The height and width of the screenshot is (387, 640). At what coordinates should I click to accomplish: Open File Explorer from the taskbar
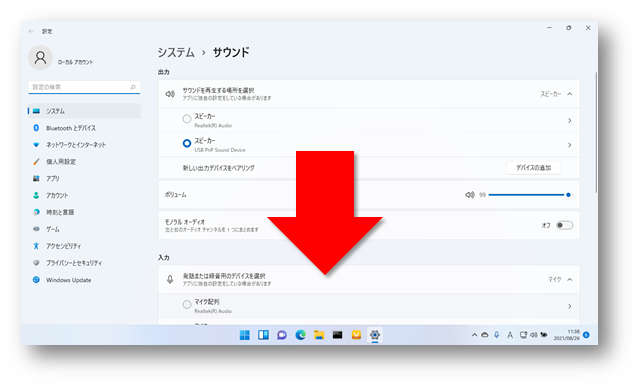[x=319, y=335]
